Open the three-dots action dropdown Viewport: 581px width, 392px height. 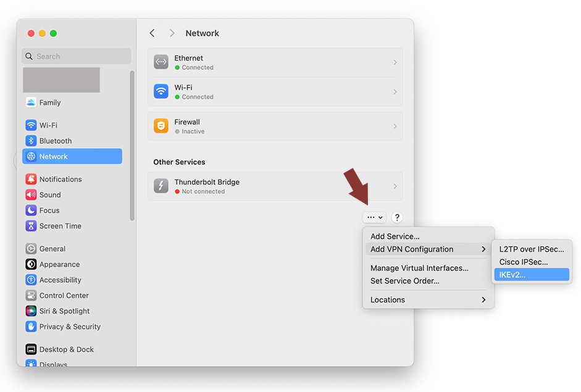pos(374,217)
